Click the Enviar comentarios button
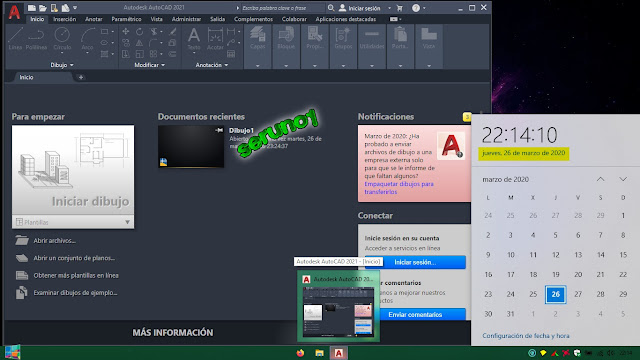Image resolution: width=640 pixels, height=360 pixels. (415, 314)
